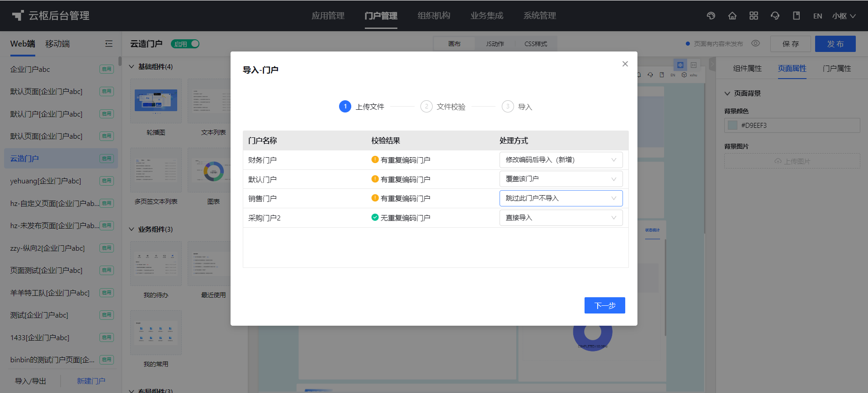The width and height of the screenshot is (868, 393).
Task: Click the warning icon in 财务门户 row
Action: point(375,159)
